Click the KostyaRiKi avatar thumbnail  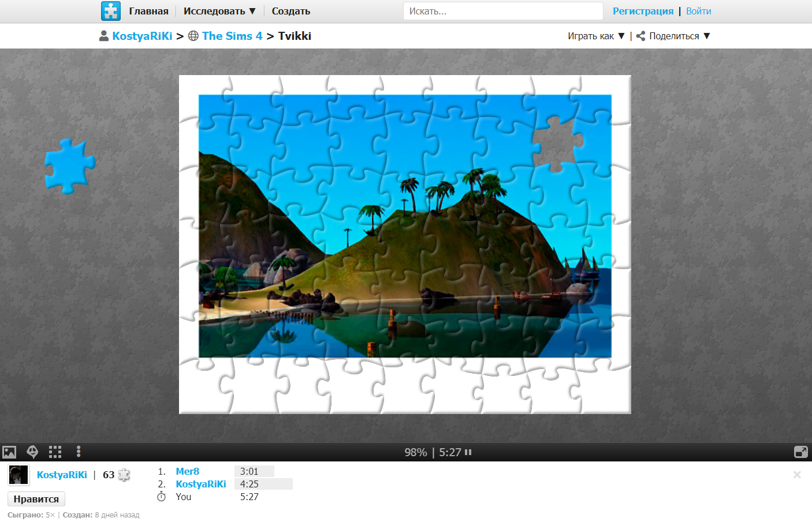[18, 475]
